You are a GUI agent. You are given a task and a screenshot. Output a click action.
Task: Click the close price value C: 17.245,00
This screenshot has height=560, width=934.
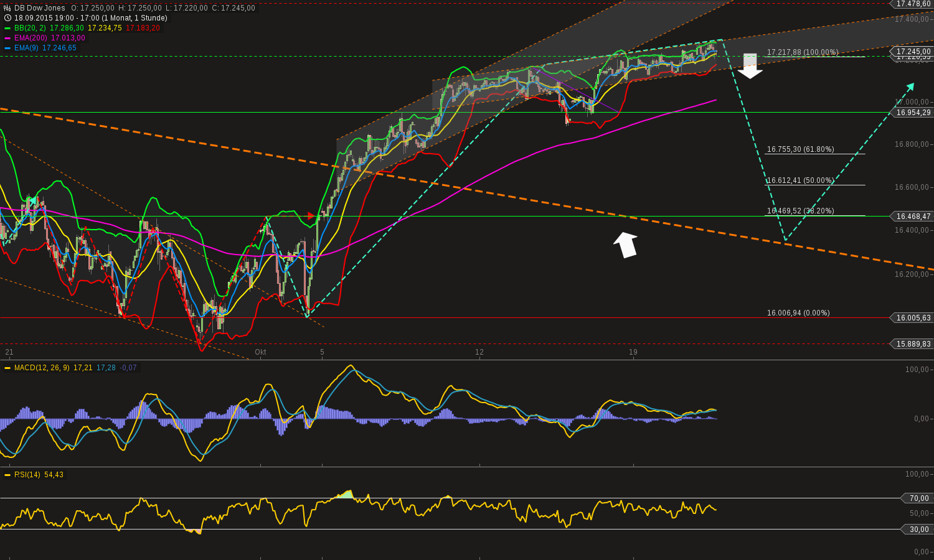coord(234,8)
